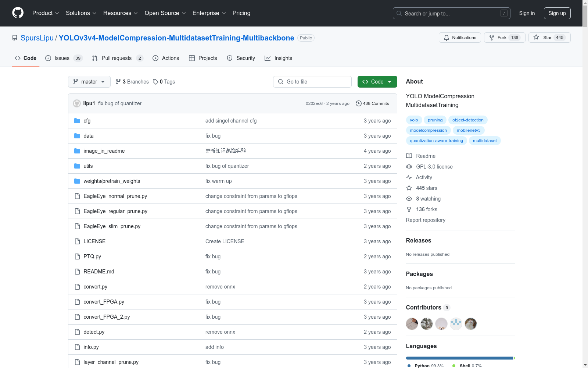Image resolution: width=588 pixels, height=368 pixels.
Task: Open layer_channel_prune.py file
Action: click(x=111, y=362)
